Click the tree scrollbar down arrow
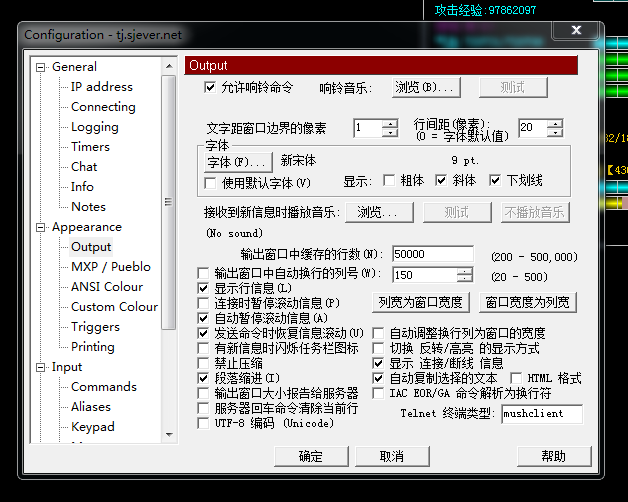 tap(169, 435)
